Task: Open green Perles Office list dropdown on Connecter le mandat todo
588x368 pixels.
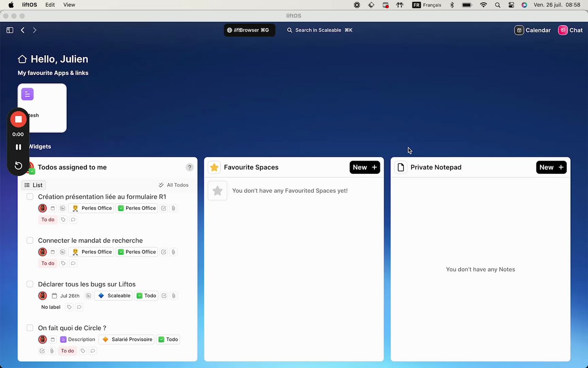Action: pyautogui.click(x=137, y=252)
